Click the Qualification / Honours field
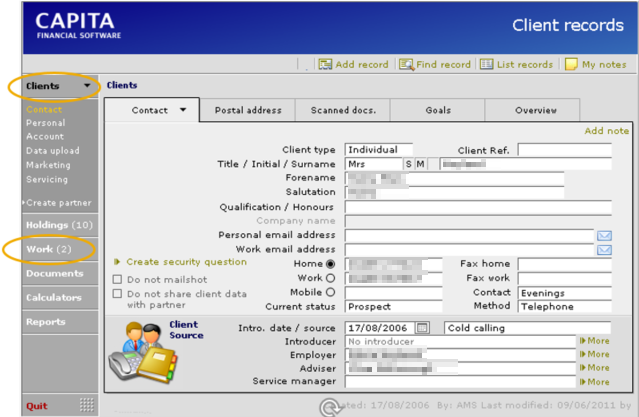Image resolution: width=639 pixels, height=417 pixels. coord(478,207)
